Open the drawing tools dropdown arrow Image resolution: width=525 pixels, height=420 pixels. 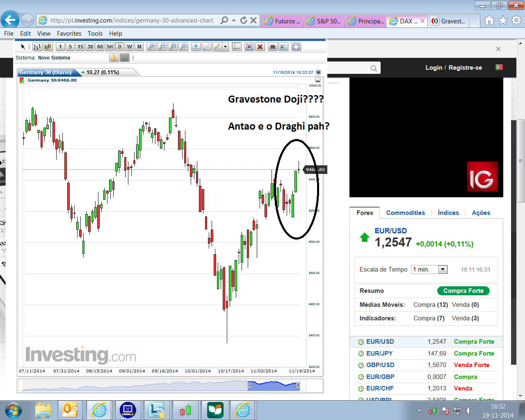(x=225, y=47)
